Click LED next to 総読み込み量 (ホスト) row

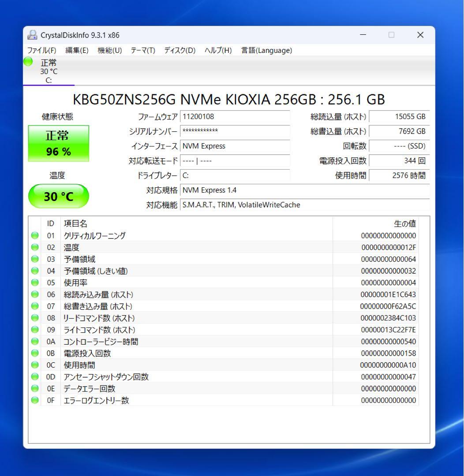click(x=34, y=294)
